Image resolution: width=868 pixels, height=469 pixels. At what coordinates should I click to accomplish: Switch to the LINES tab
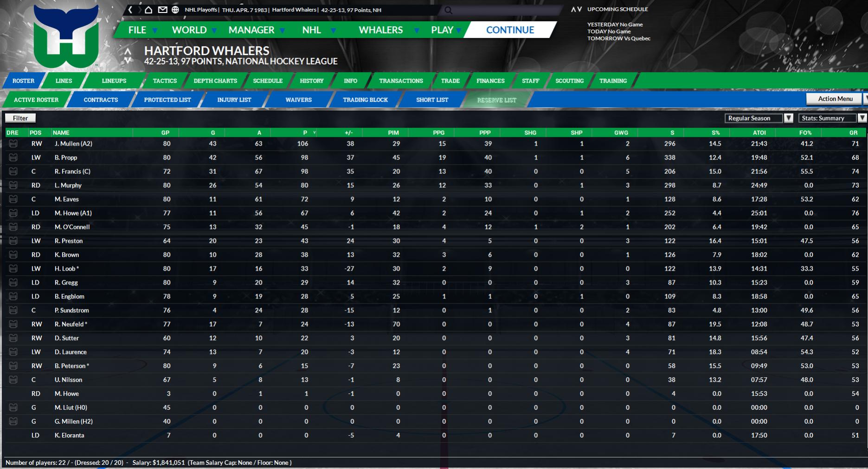click(64, 81)
